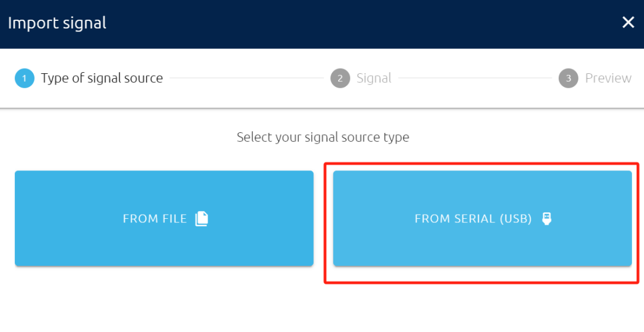Click the 'Import signal' dialog title
This screenshot has width=644, height=332.
coord(57,23)
